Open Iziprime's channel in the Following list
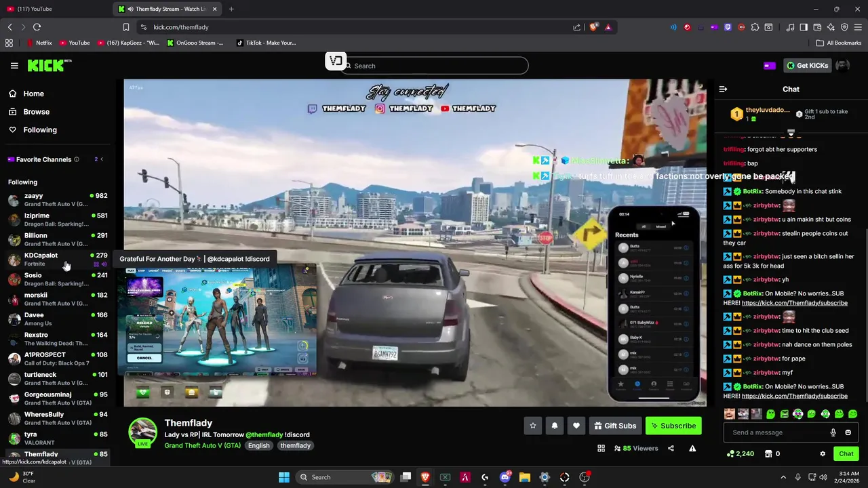 click(x=57, y=220)
